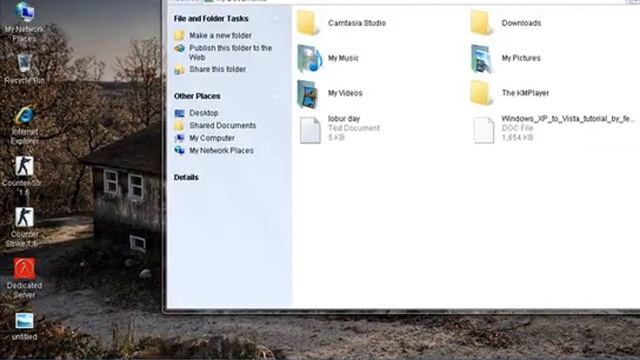Select the Recycle Bin desktop icon
The image size is (640, 360).
coord(24,69)
